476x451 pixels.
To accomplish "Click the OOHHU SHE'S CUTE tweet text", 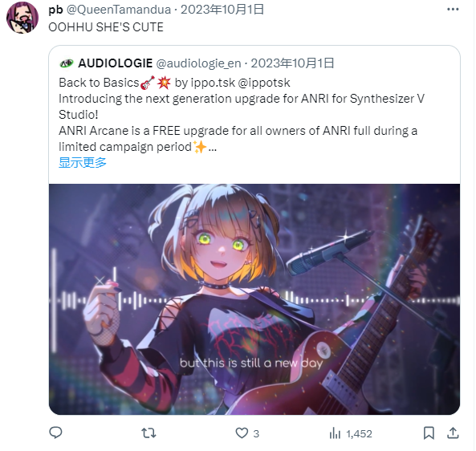I will click(x=106, y=27).
